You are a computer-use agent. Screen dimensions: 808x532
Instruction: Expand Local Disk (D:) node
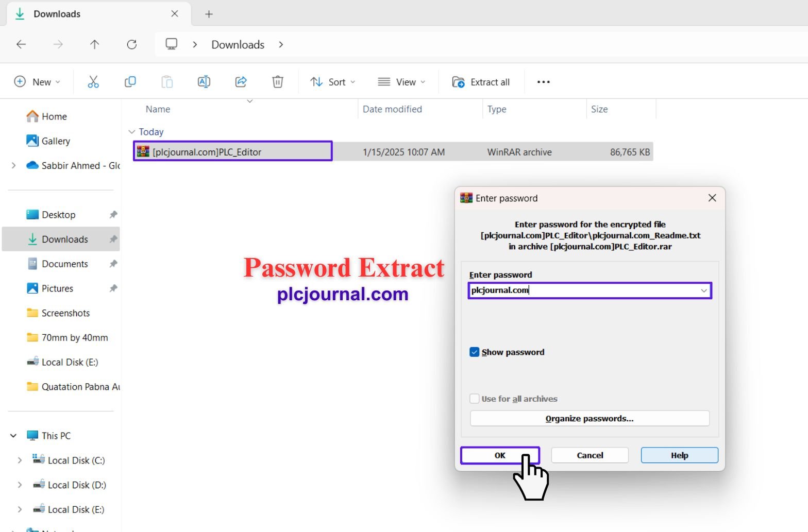pyautogui.click(x=20, y=485)
